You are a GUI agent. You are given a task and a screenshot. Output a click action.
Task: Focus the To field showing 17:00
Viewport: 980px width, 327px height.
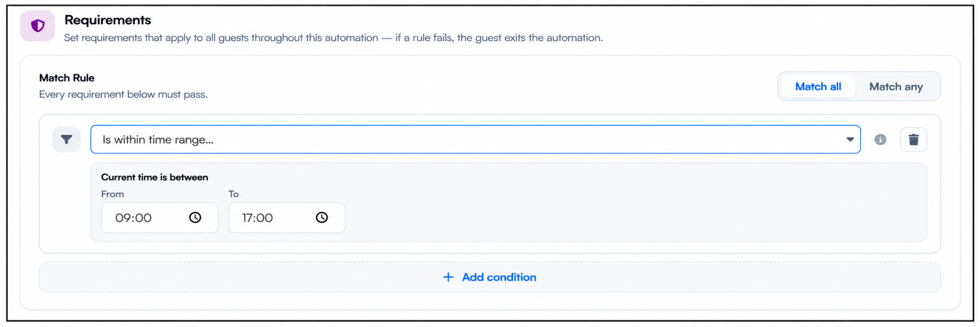[287, 217]
